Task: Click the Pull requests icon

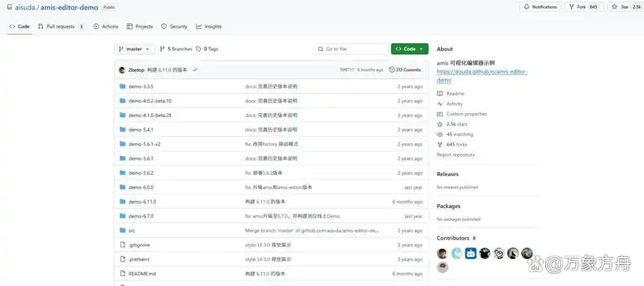Action: pyautogui.click(x=41, y=26)
